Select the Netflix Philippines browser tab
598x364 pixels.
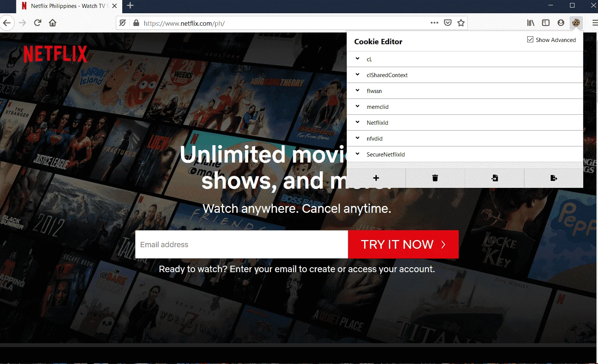pyautogui.click(x=69, y=6)
